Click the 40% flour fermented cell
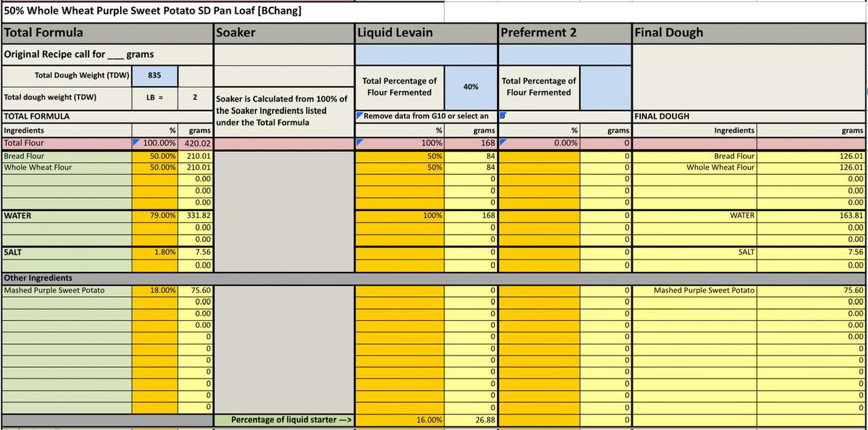This screenshot has width=868, height=430. click(x=471, y=87)
